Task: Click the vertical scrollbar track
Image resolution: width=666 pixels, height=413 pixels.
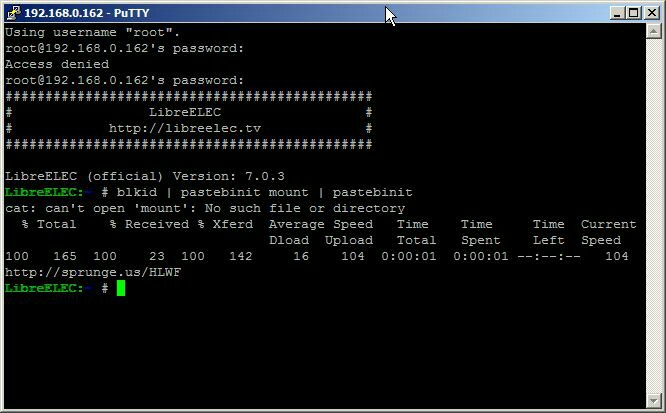Action: (x=653, y=216)
